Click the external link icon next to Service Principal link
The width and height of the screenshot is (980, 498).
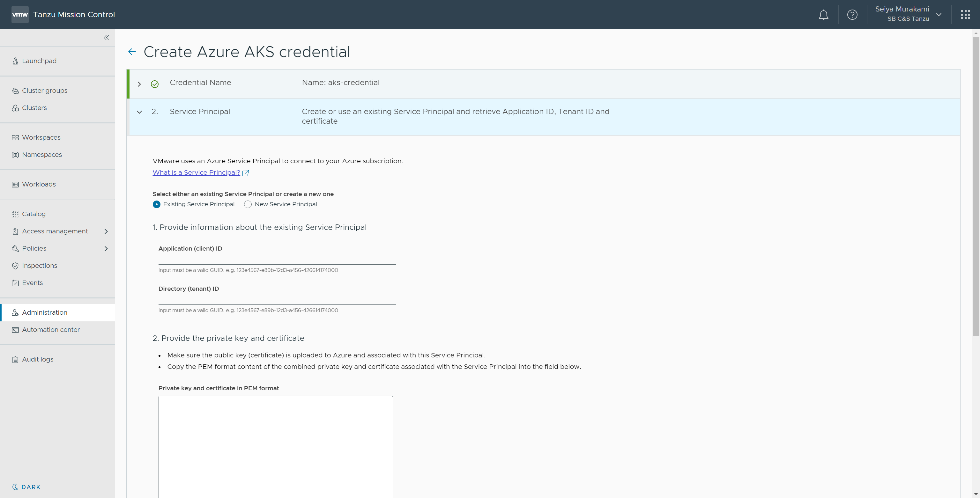246,173
